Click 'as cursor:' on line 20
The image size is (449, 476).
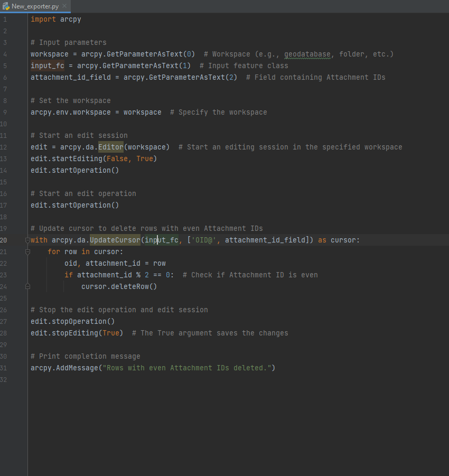pos(339,240)
